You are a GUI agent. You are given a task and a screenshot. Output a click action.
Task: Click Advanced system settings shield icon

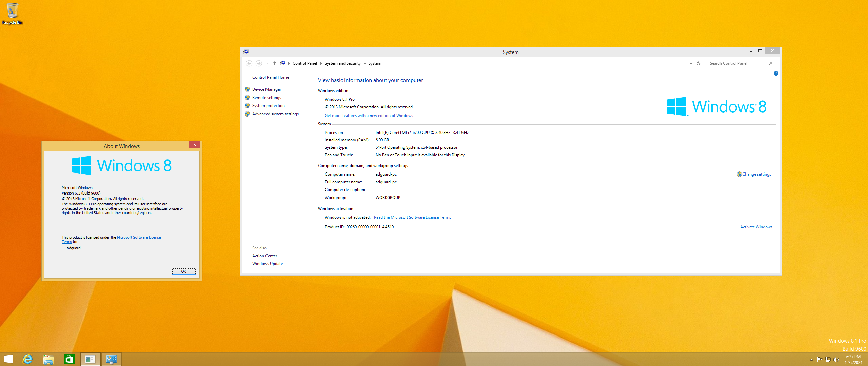coord(247,114)
